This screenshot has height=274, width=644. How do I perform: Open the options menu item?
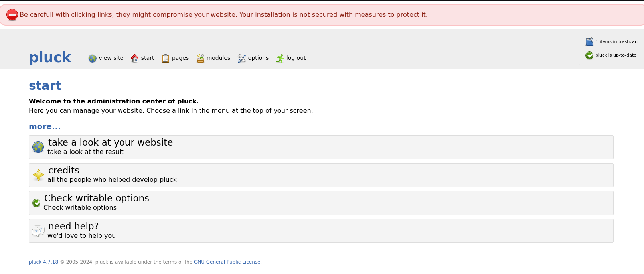coord(258,58)
